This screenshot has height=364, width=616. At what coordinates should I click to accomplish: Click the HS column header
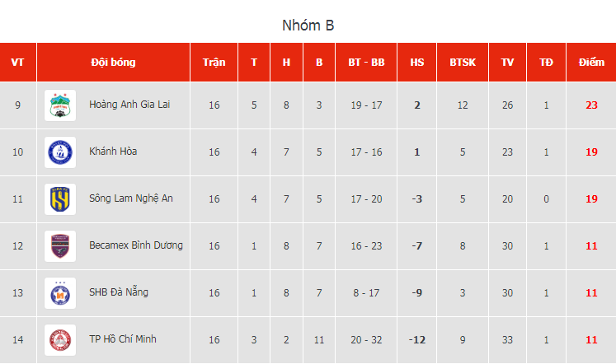416,63
